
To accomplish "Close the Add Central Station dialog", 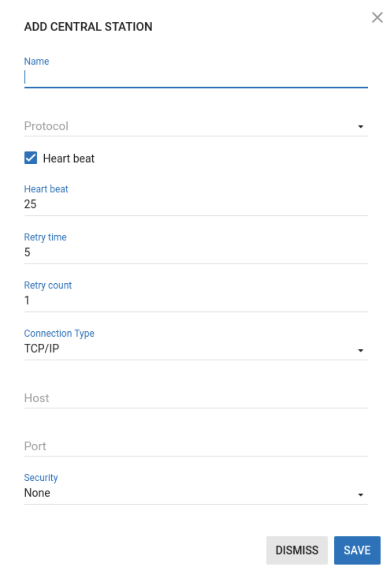I will click(377, 18).
